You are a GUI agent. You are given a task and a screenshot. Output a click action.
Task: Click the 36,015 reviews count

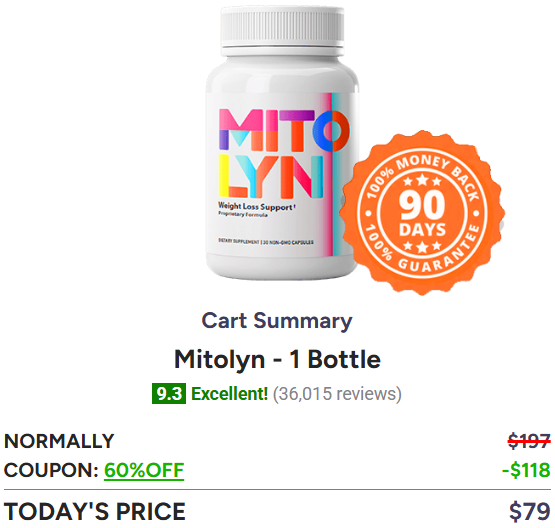coord(337,394)
